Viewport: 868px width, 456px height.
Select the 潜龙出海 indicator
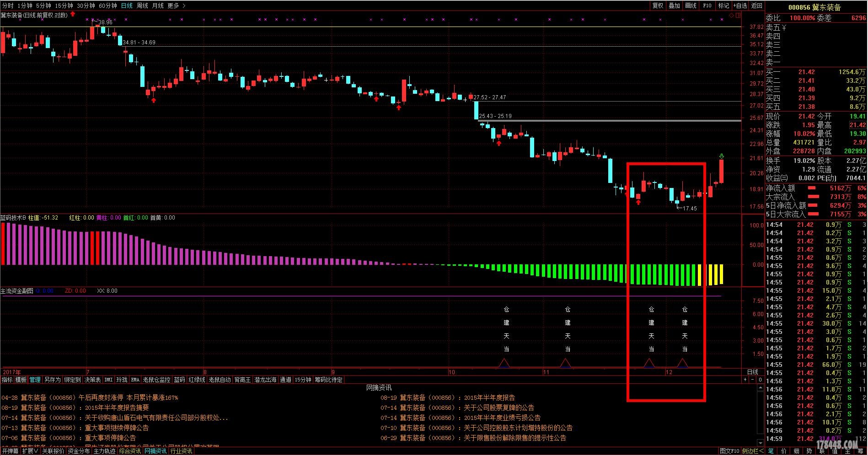pyautogui.click(x=265, y=380)
